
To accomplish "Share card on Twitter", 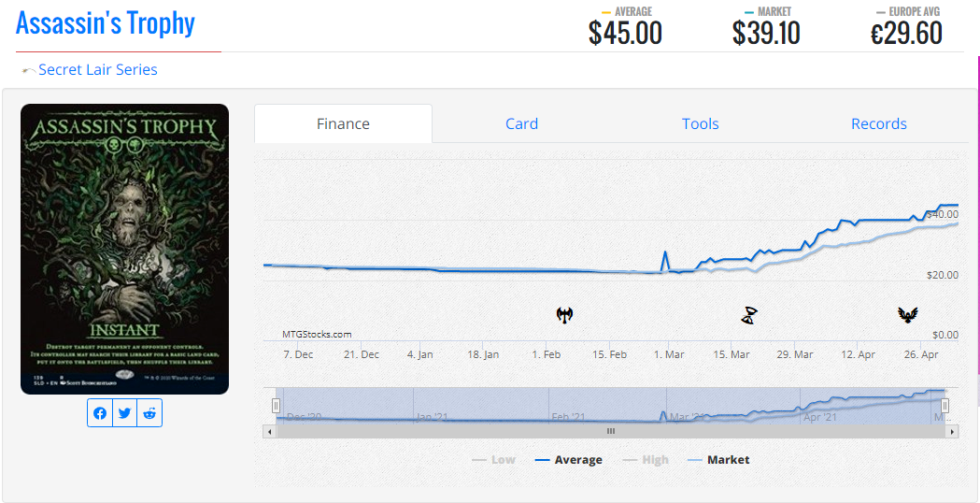I will tap(124, 413).
